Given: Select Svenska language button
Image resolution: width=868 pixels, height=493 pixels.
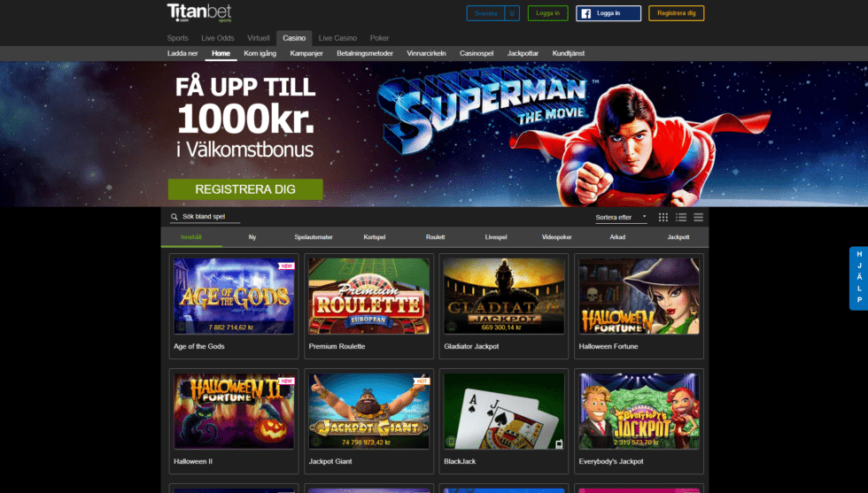Looking at the screenshot, I should (x=485, y=13).
